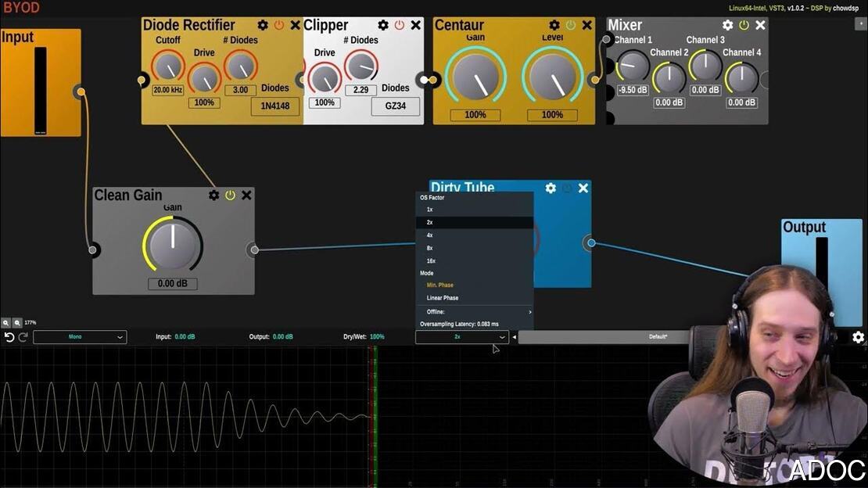Click Diode Rectifier # Diodes knob
Viewport: 868px width, 488px height.
click(240, 67)
